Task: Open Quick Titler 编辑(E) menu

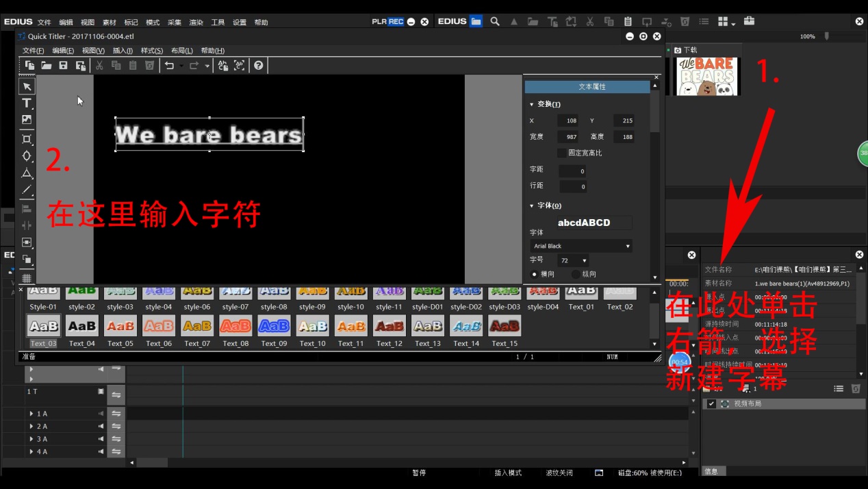Action: [63, 51]
